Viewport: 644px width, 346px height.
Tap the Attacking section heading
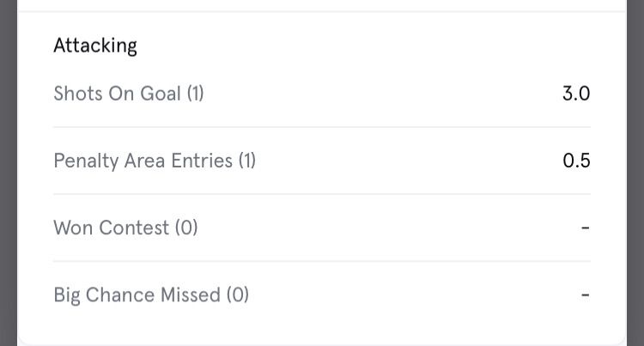point(95,46)
